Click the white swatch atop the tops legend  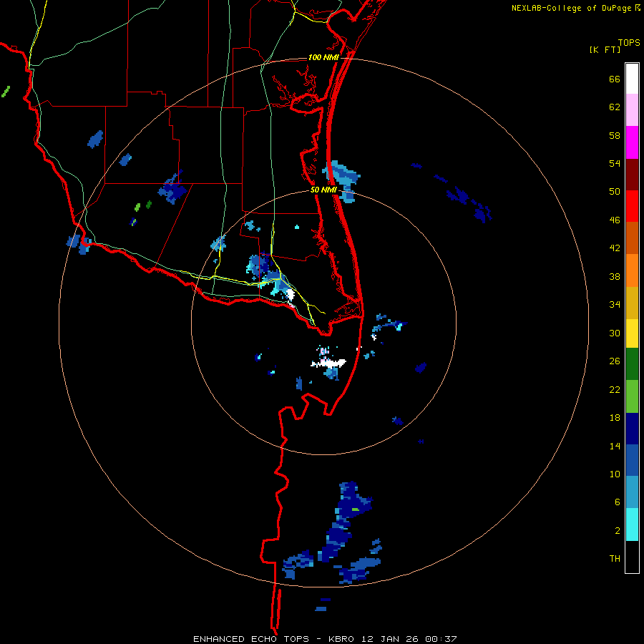point(632,79)
